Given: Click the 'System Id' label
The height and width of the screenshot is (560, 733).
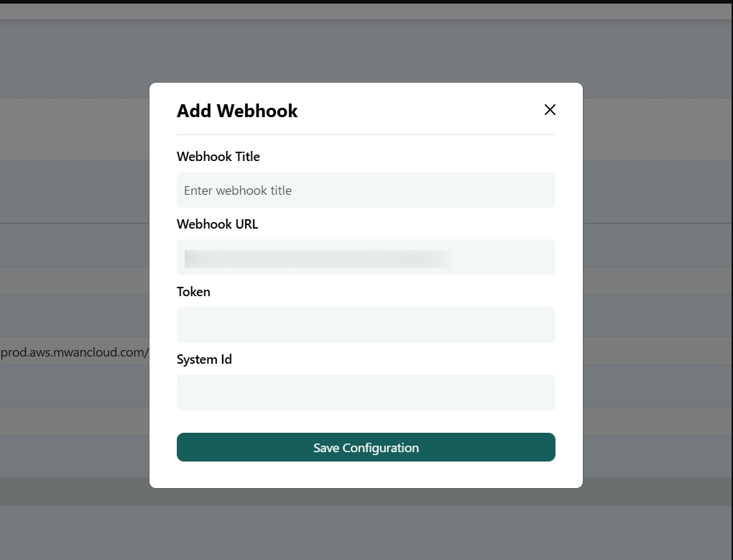Looking at the screenshot, I should point(204,359).
